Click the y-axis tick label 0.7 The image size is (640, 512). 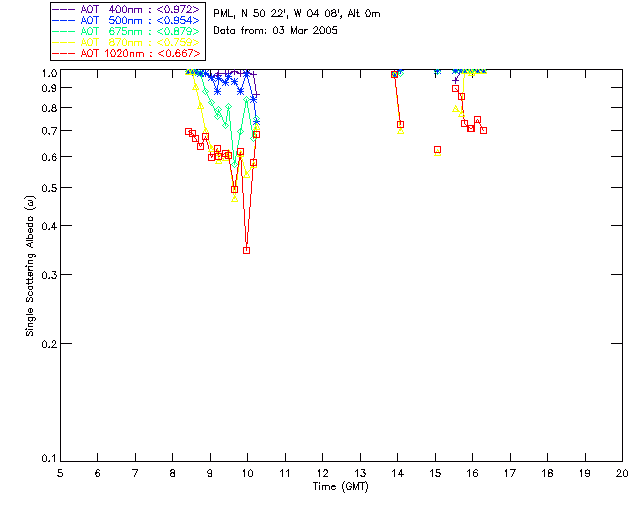pyautogui.click(x=49, y=131)
